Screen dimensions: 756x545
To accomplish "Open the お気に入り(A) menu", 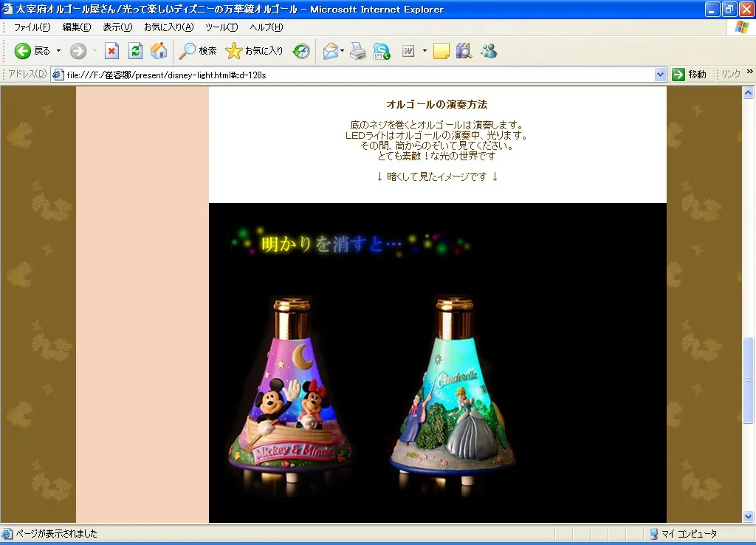I will click(169, 27).
